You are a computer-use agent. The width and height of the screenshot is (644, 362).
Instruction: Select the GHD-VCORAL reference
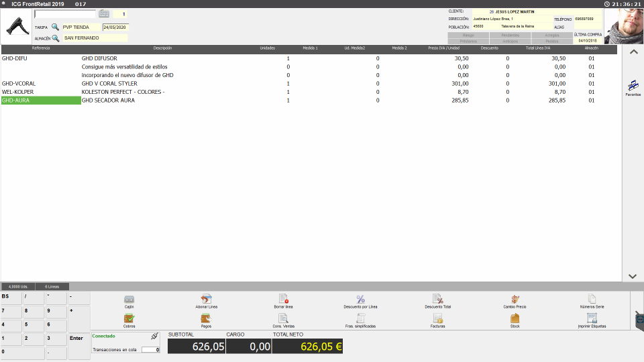[19, 83]
